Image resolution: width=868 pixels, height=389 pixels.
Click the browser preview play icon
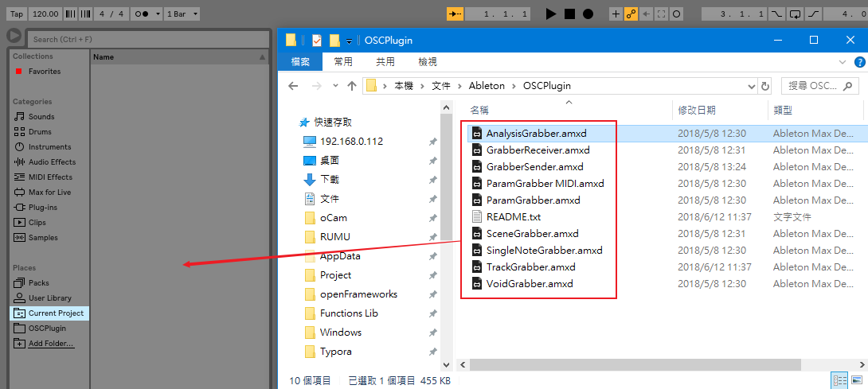[x=14, y=36]
